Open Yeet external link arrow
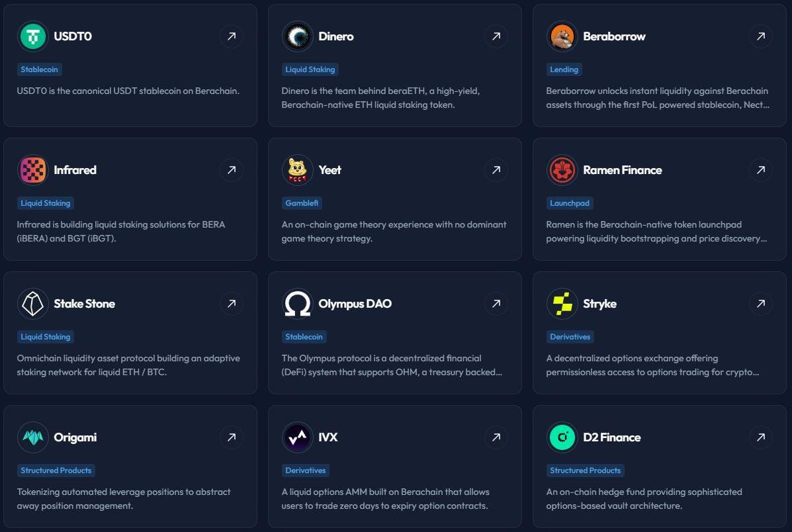The height and width of the screenshot is (532, 792). 496,170
